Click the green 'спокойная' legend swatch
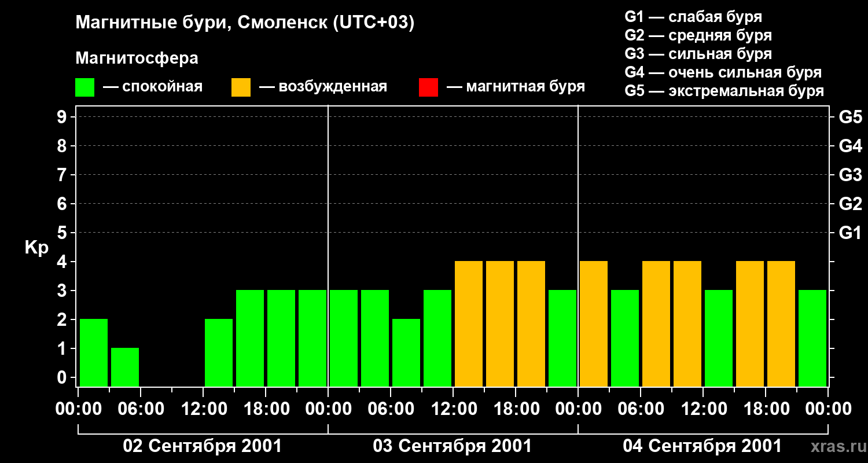 tap(84, 87)
